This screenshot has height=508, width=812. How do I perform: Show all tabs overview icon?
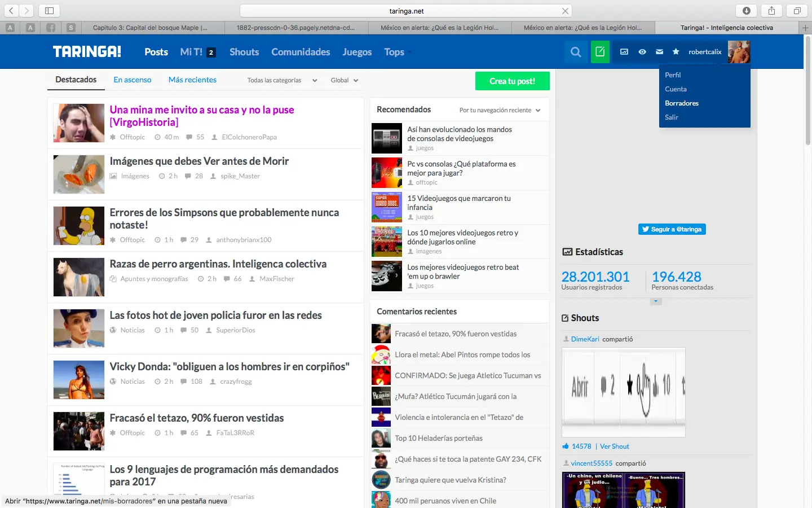(797, 11)
